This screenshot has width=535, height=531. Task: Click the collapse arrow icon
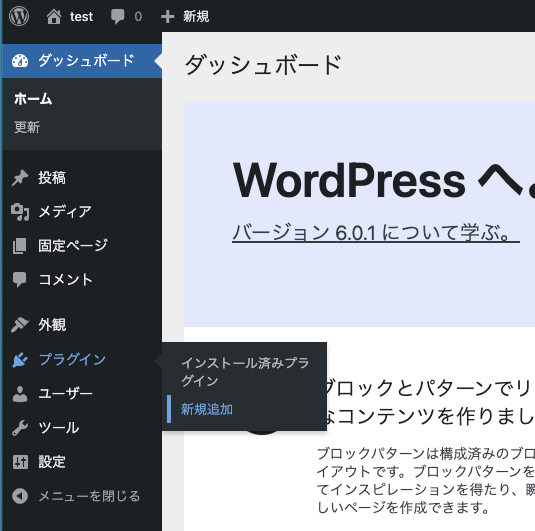point(20,496)
